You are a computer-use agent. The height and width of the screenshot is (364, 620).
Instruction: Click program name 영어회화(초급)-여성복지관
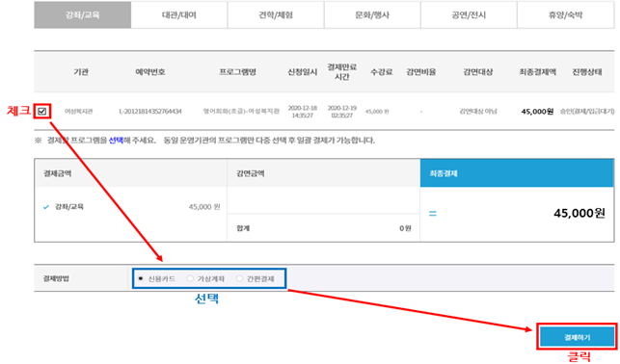(x=241, y=112)
